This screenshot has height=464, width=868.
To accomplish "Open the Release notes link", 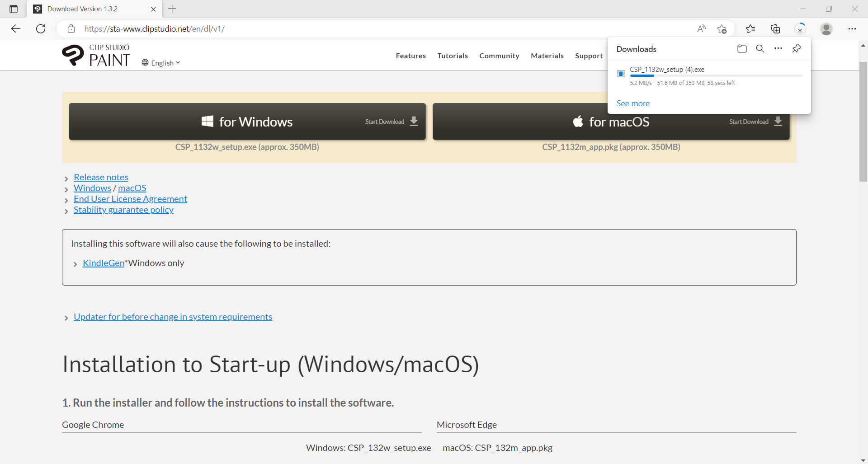I will [101, 177].
